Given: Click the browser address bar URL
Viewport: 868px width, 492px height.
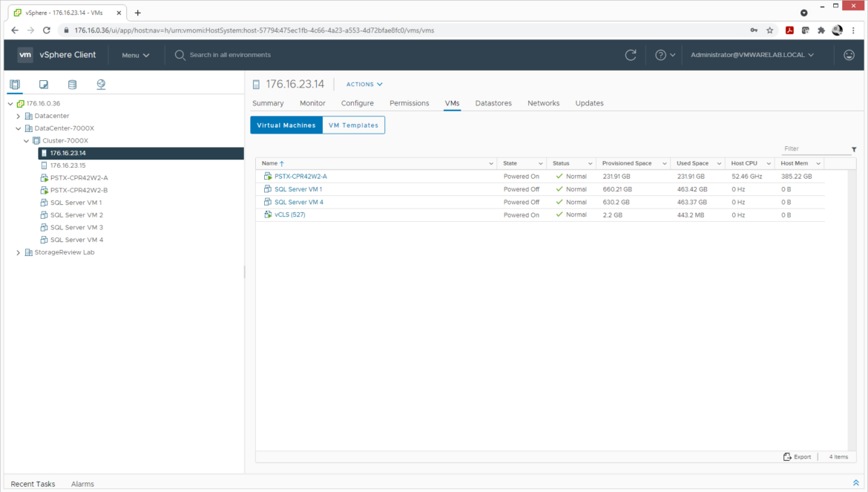Looking at the screenshot, I should [254, 30].
